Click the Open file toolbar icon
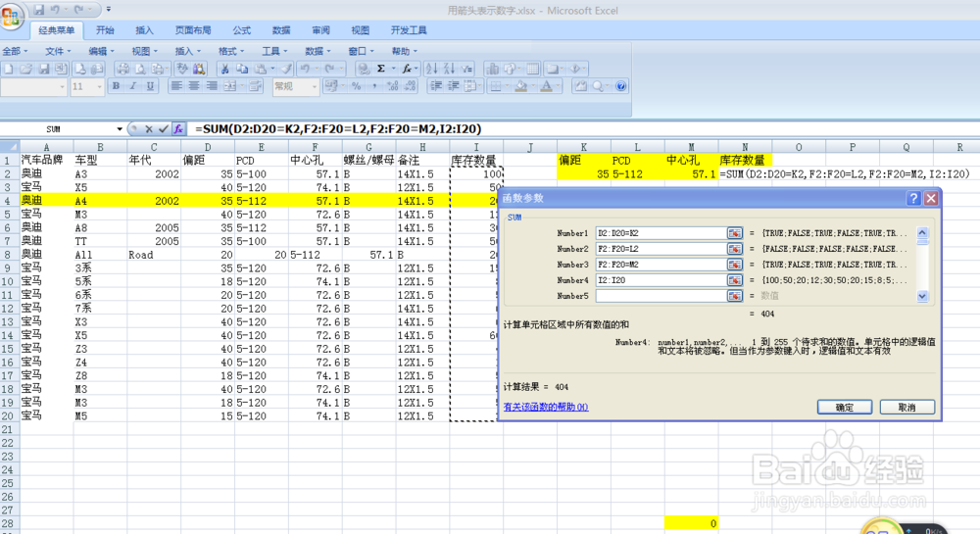The height and width of the screenshot is (534, 980). coord(26,69)
